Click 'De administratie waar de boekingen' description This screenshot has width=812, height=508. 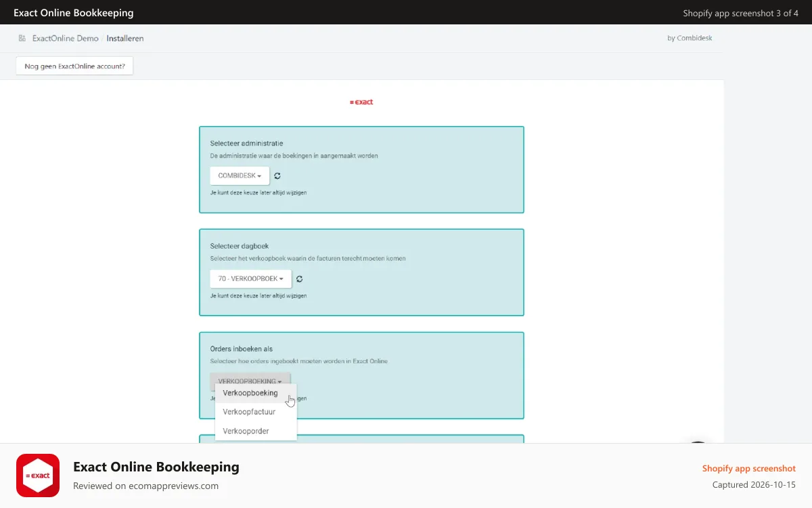point(294,156)
